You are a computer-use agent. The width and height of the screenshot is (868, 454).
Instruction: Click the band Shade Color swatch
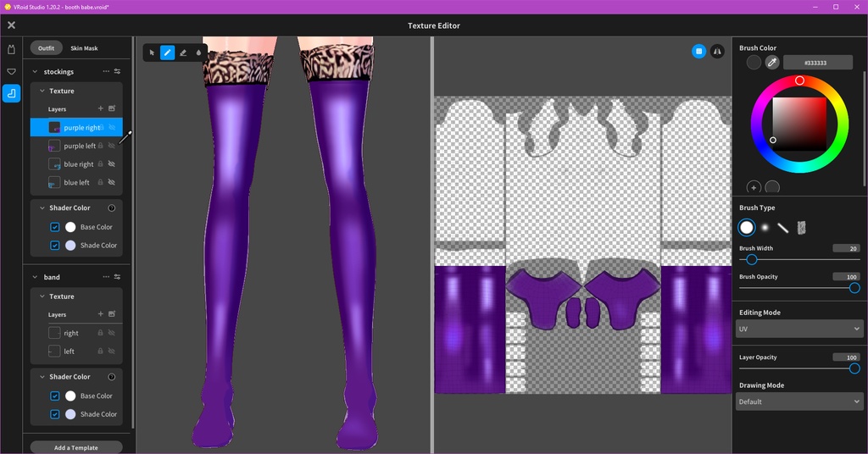coord(70,413)
